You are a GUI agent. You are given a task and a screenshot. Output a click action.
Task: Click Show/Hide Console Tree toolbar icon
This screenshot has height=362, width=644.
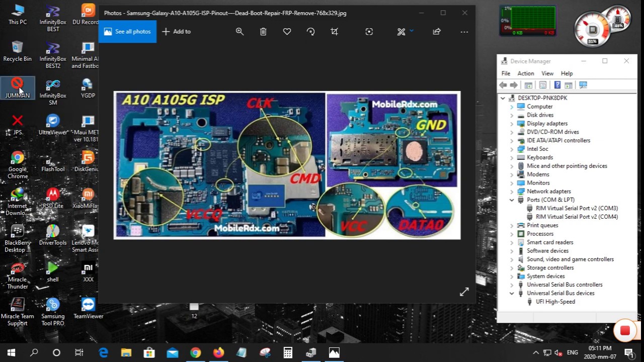click(x=528, y=85)
